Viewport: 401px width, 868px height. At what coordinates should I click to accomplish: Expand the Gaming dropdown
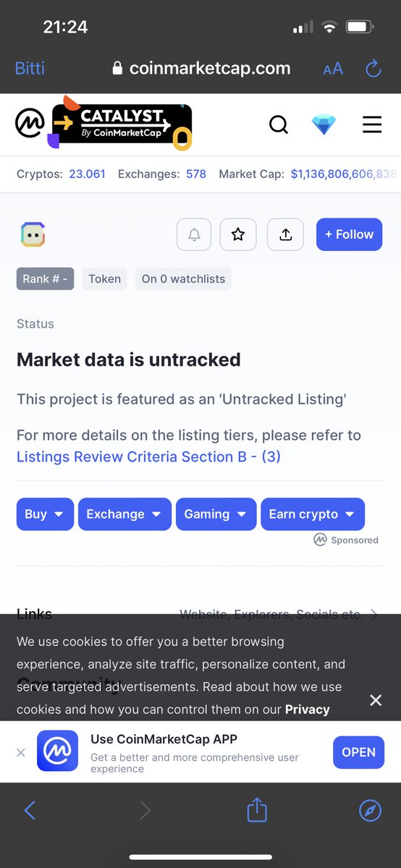coord(216,514)
